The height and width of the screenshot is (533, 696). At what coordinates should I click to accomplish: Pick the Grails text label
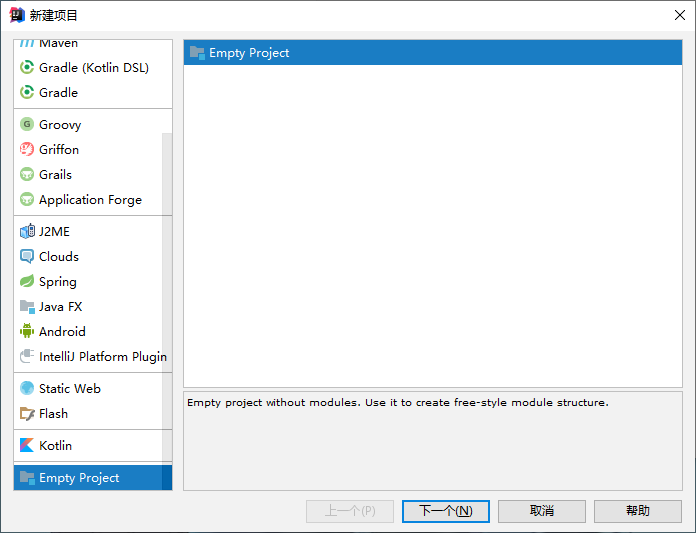point(55,175)
